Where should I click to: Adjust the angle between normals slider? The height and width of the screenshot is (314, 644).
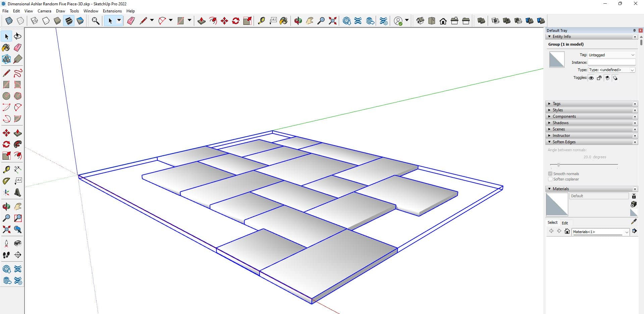point(558,165)
